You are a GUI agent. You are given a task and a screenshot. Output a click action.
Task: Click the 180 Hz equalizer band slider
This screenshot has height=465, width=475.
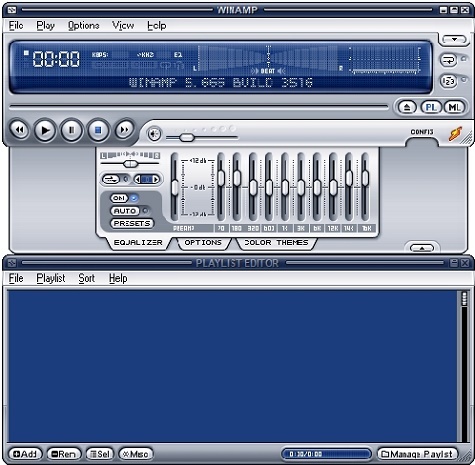point(237,187)
